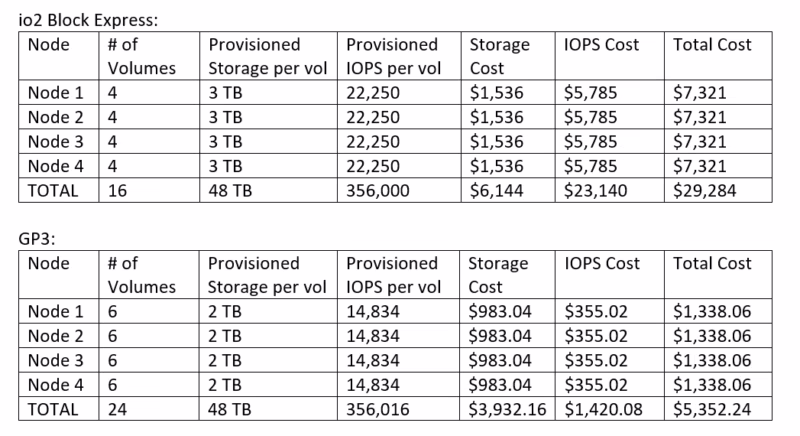Screen dimensions: 800x436
Task: Click the "# of Volumes" header in io2 table
Action: [x=140, y=56]
